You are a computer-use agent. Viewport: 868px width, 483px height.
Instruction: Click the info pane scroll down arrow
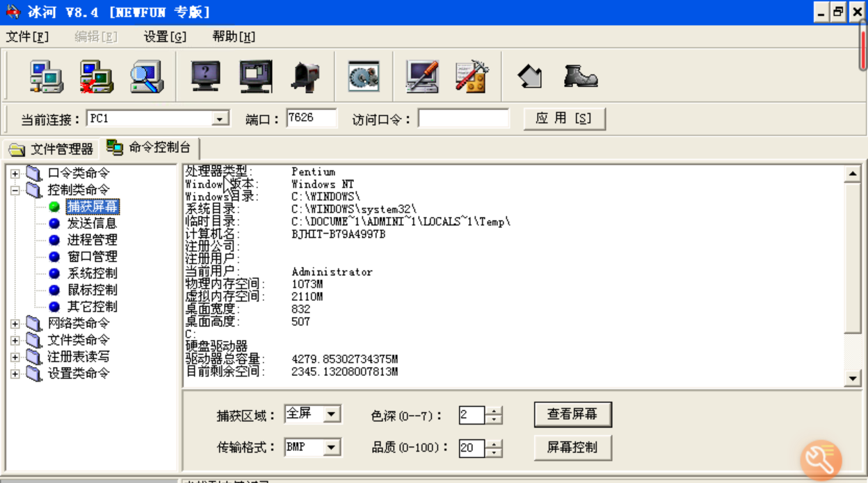pyautogui.click(x=852, y=379)
